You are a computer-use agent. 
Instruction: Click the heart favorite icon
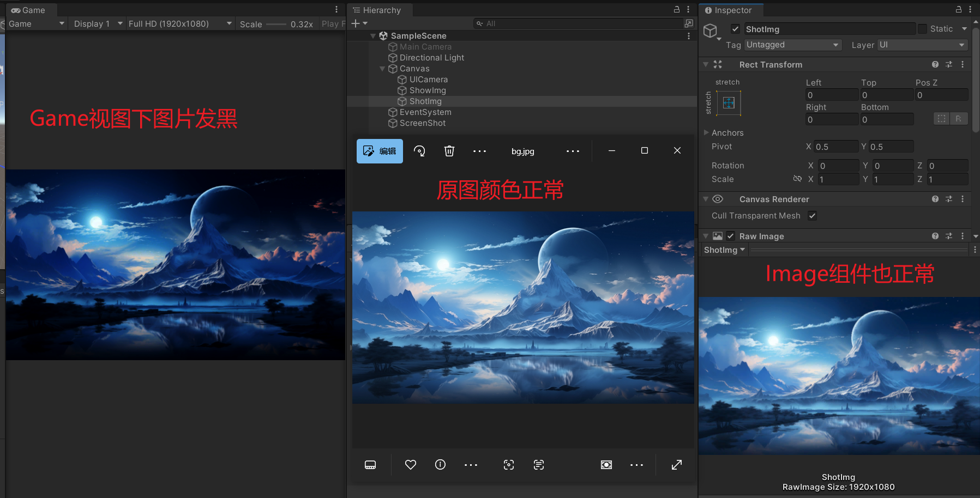[x=411, y=465]
